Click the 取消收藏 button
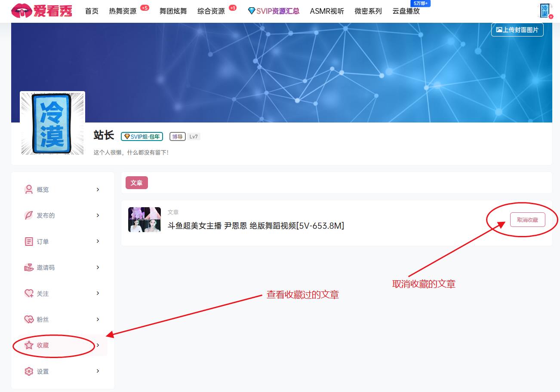560x392 pixels. click(x=527, y=219)
